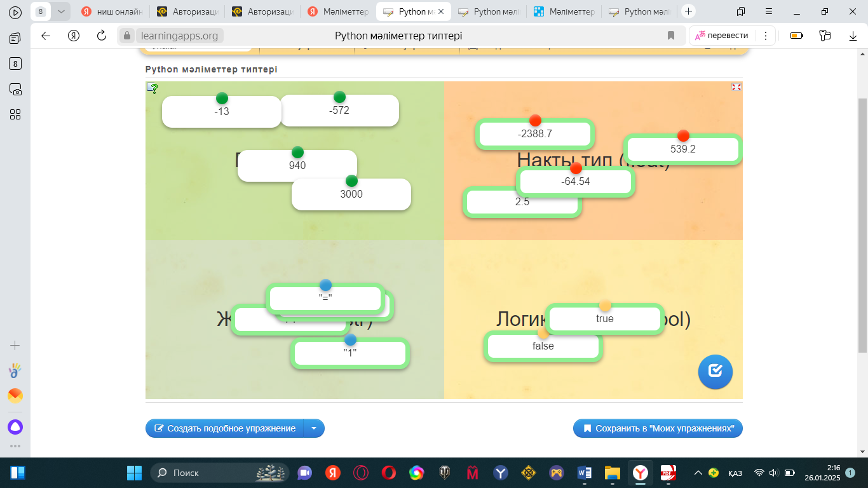Toggle fullscreen mode for the exercise

pos(736,87)
